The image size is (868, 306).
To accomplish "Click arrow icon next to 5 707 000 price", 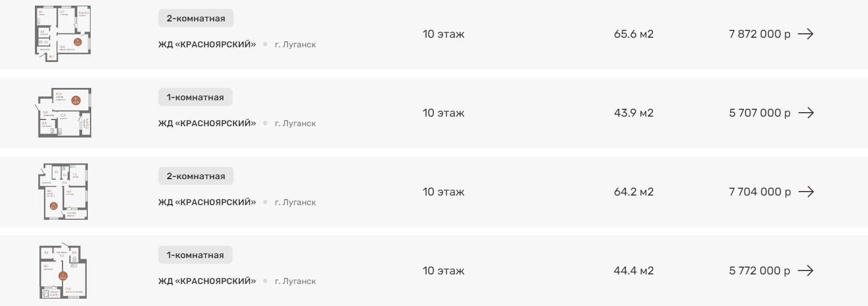I will 805,113.
